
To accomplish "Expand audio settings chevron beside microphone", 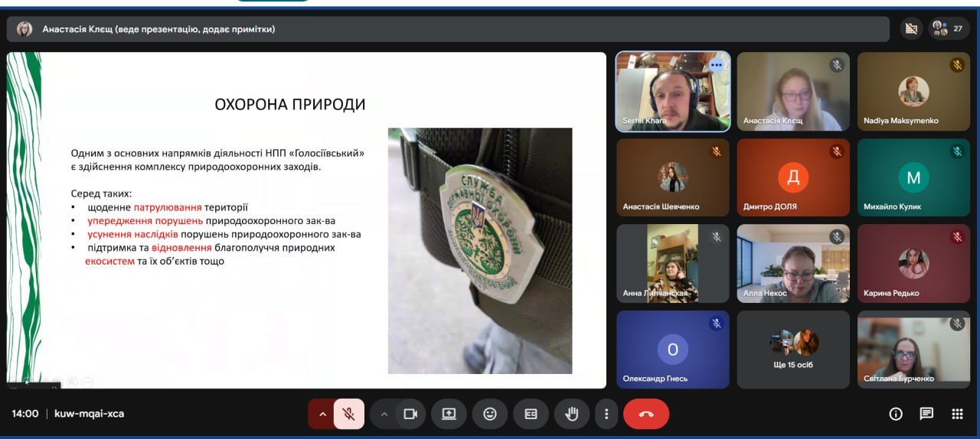I will (322, 414).
